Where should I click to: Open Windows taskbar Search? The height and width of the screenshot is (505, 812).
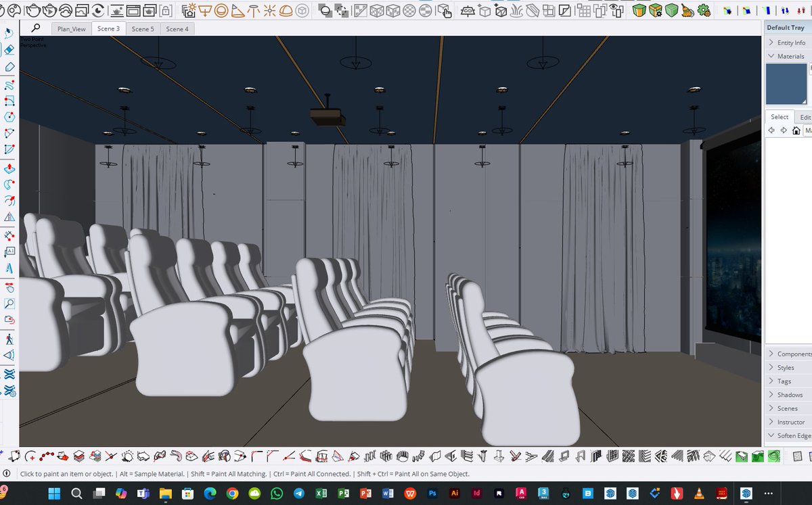[x=76, y=493]
